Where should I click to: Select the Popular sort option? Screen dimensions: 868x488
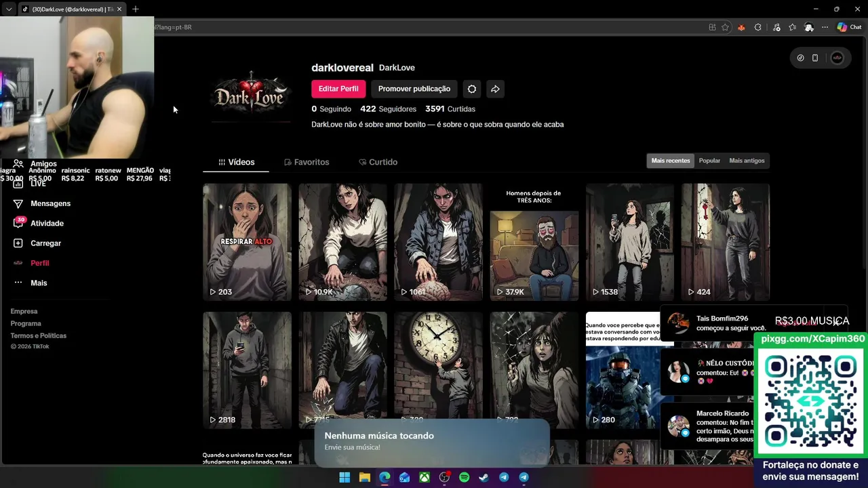709,161
